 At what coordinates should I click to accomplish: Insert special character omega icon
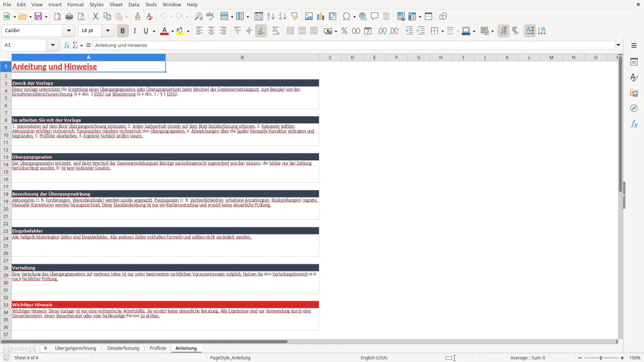pos(346,17)
